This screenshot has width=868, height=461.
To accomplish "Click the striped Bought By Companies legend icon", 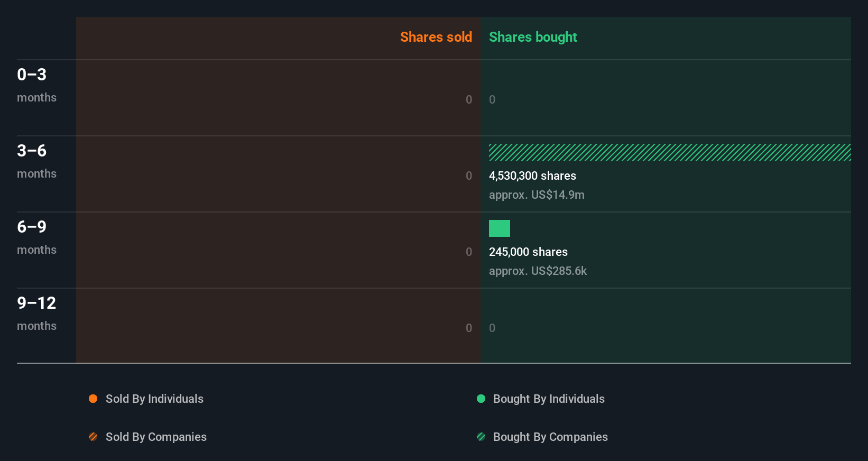I will [481, 437].
